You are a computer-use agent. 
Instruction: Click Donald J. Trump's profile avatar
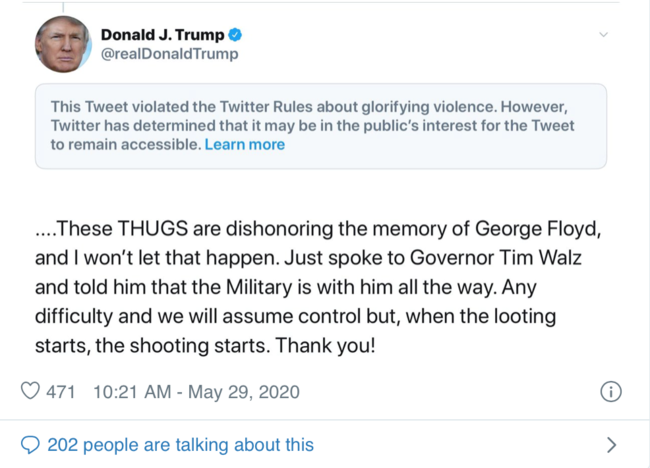(x=62, y=43)
